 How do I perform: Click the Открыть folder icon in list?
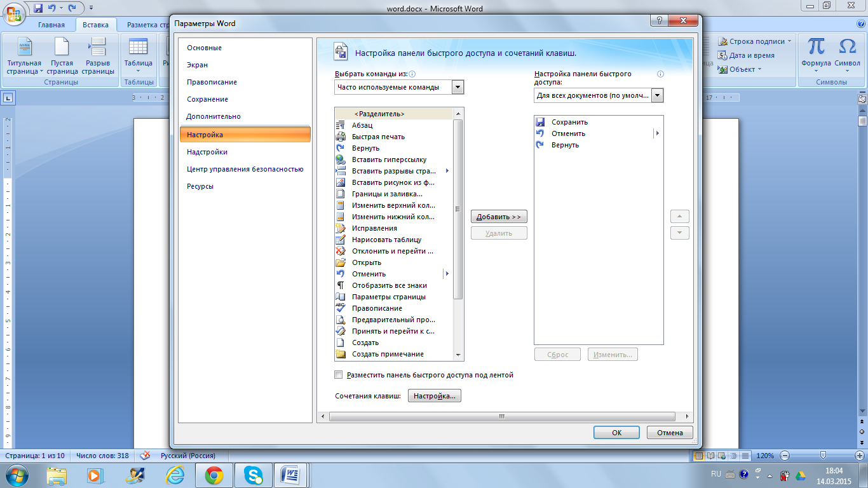pos(340,262)
